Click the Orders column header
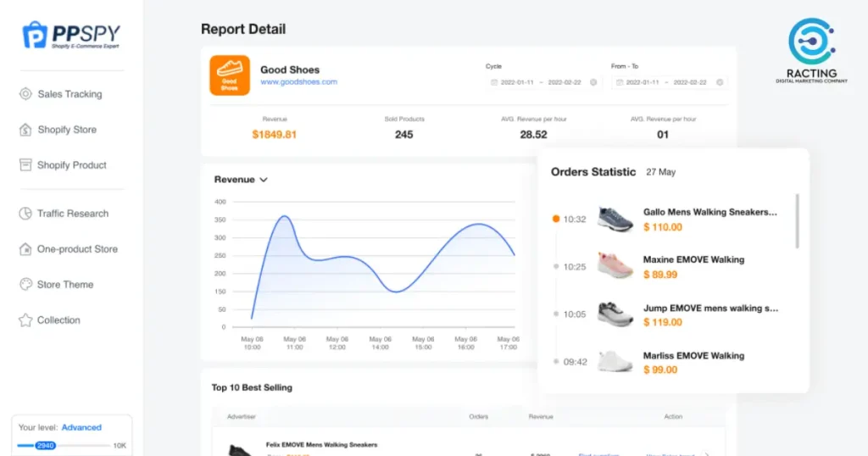Screen dimensions: 868x456 coord(478,417)
